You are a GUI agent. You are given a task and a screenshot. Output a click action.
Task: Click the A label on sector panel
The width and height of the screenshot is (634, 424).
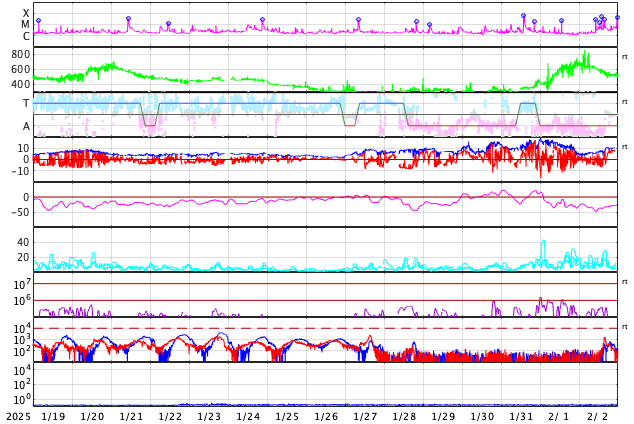pyautogui.click(x=26, y=127)
